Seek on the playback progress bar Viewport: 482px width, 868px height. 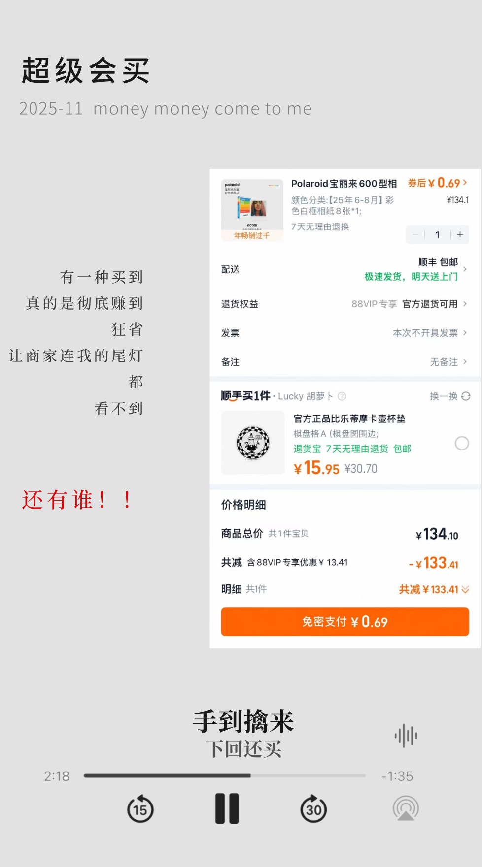click(225, 776)
